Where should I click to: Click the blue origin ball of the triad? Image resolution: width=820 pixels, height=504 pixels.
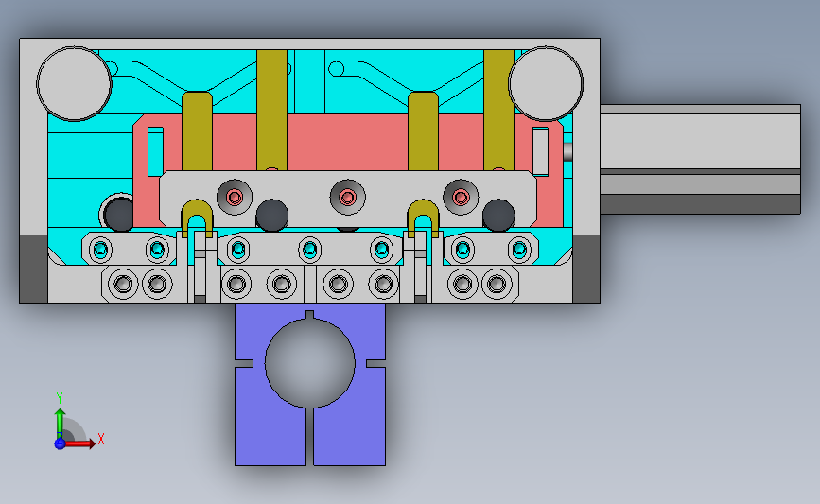point(60,443)
